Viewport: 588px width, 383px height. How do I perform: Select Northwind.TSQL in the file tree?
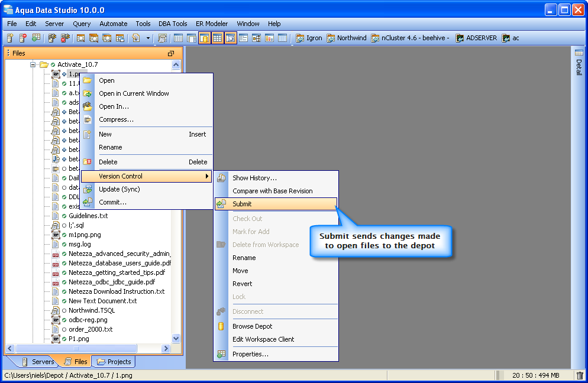pos(92,310)
